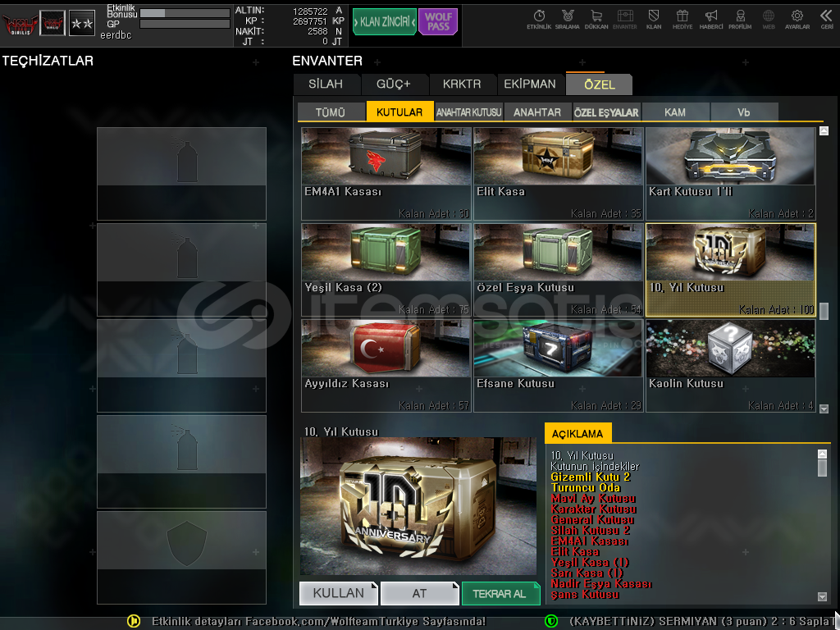Click the NAKİT value 2588
The width and height of the screenshot is (840, 630).
point(317,32)
